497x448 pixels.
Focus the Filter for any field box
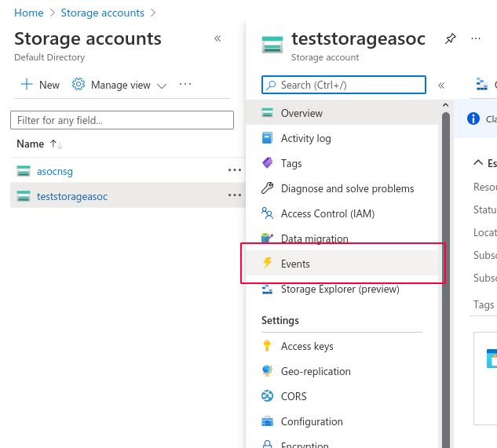click(x=122, y=120)
